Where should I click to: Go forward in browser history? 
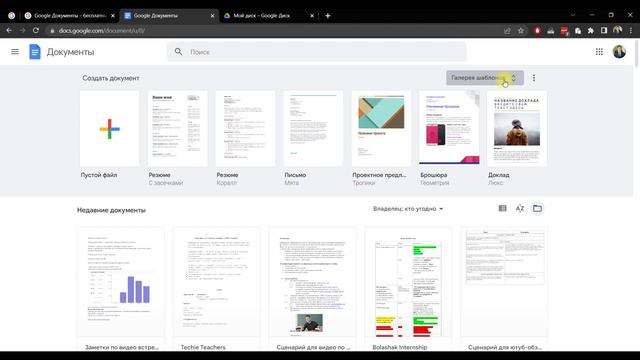pos(22,31)
